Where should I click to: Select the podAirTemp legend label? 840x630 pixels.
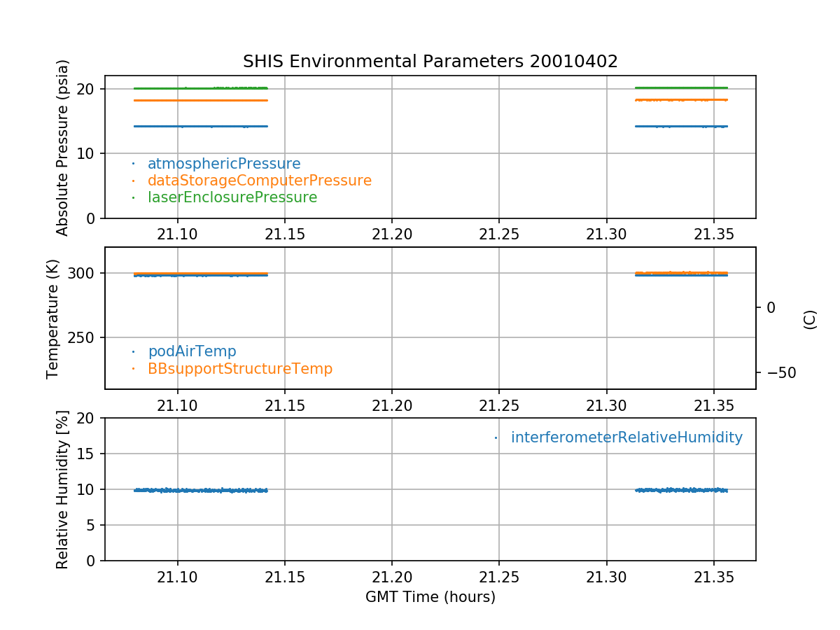pos(192,351)
